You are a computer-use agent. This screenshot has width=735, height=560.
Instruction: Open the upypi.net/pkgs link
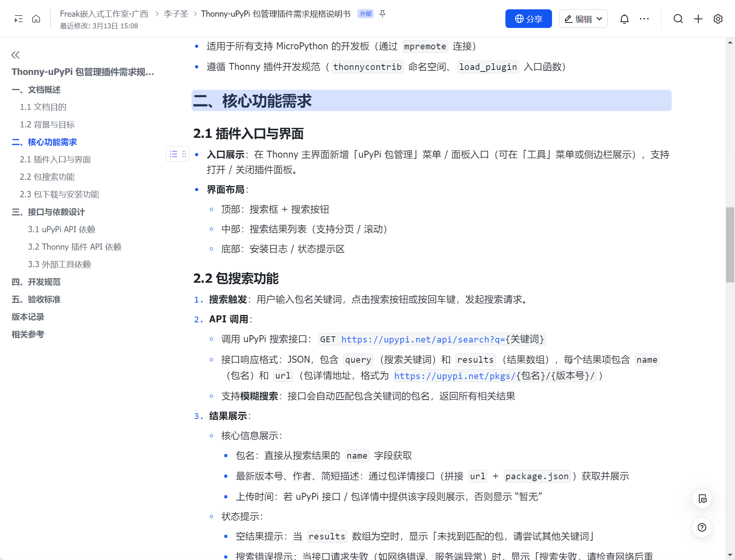[455, 376]
